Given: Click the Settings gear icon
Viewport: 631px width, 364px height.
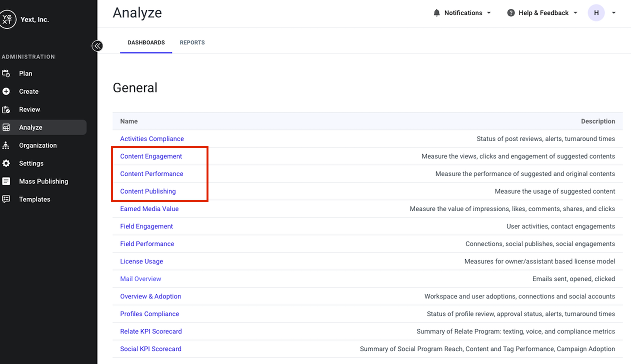Looking at the screenshot, I should tap(6, 163).
